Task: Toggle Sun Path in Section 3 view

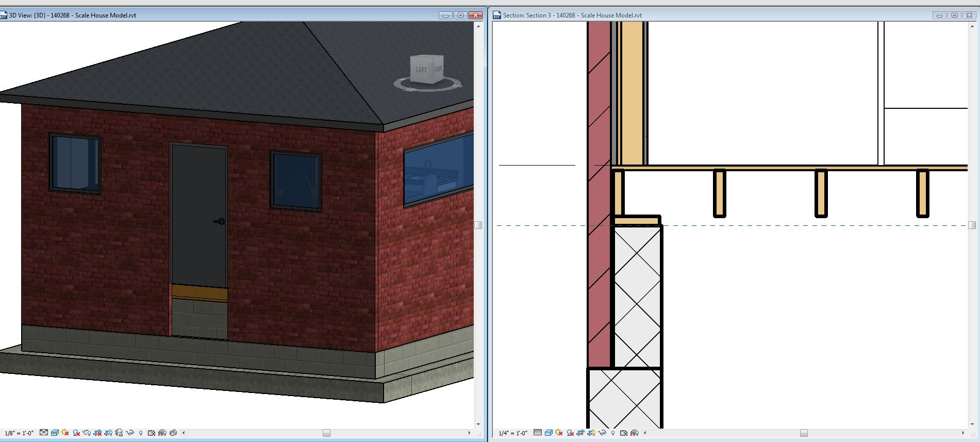Action: (x=559, y=433)
